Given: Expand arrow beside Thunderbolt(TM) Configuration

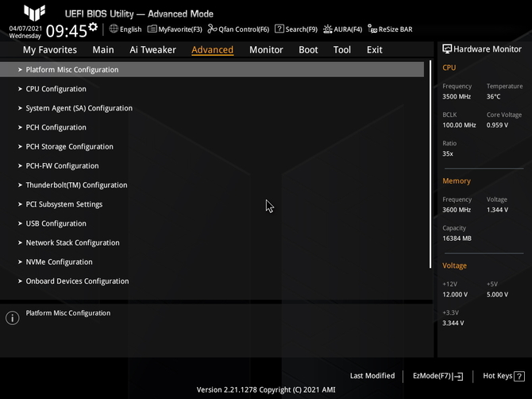Looking at the screenshot, I should coord(20,185).
